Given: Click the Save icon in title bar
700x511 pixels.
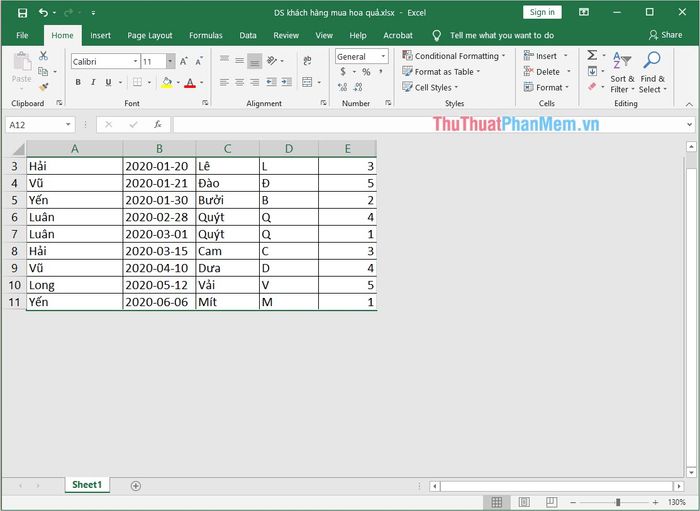Looking at the screenshot, I should coord(22,13).
